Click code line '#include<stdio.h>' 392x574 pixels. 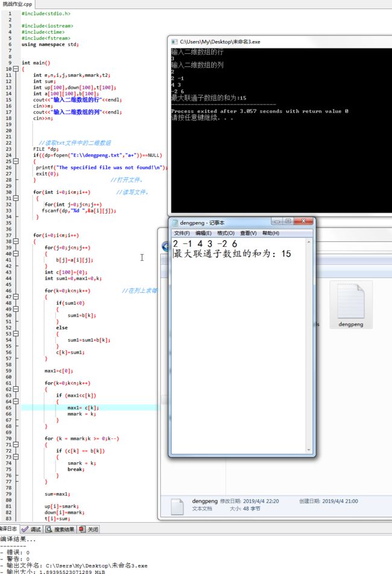click(46, 13)
